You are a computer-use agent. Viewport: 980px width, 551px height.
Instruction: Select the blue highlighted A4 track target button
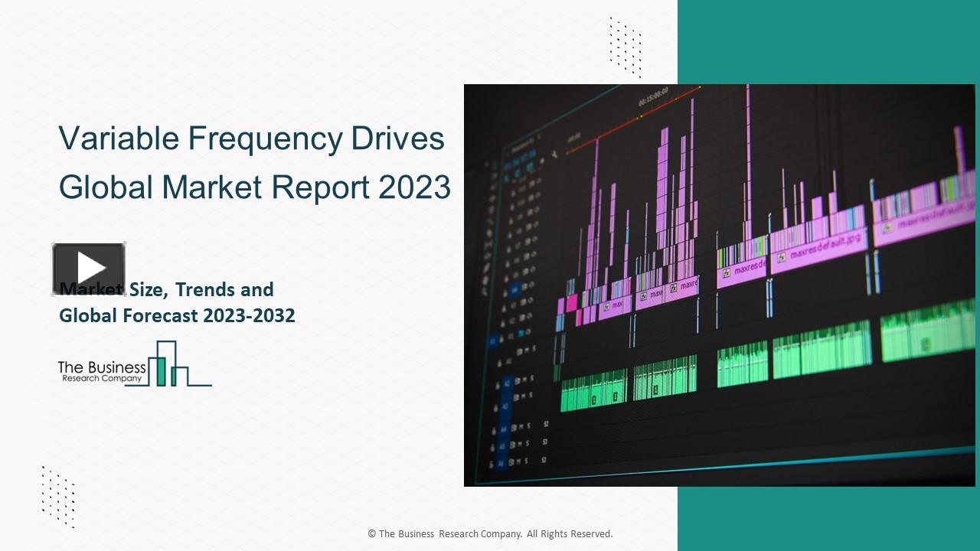[x=505, y=426]
